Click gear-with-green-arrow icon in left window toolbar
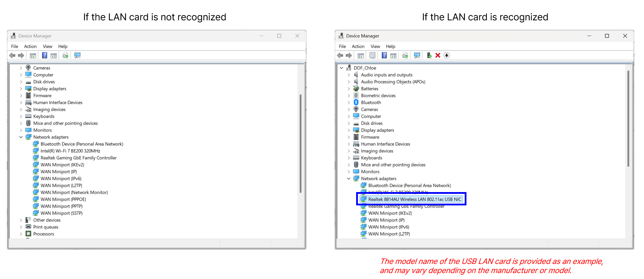Viewport: 644px width, 279px height. (x=65, y=55)
